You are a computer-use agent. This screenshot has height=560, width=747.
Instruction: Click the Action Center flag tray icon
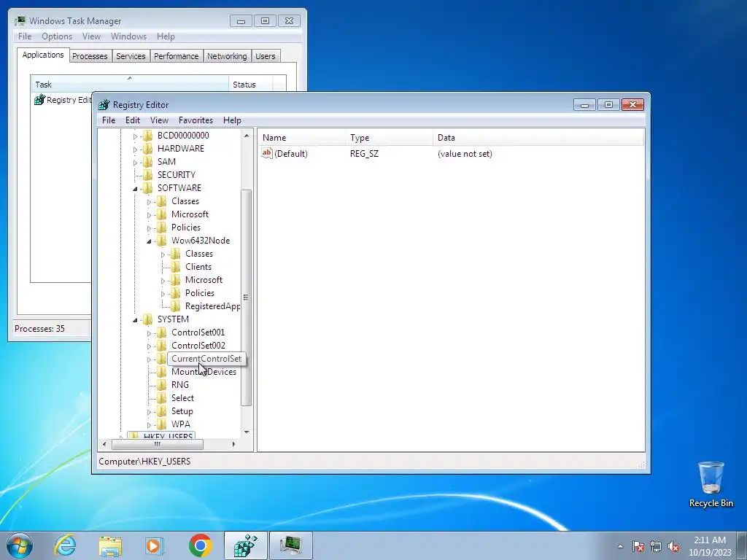[x=638, y=547]
